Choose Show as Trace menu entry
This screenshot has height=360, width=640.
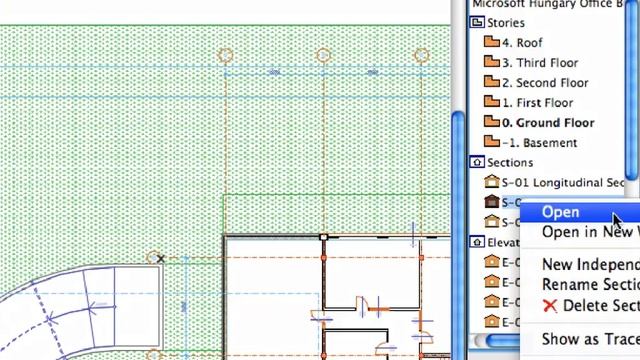point(591,339)
